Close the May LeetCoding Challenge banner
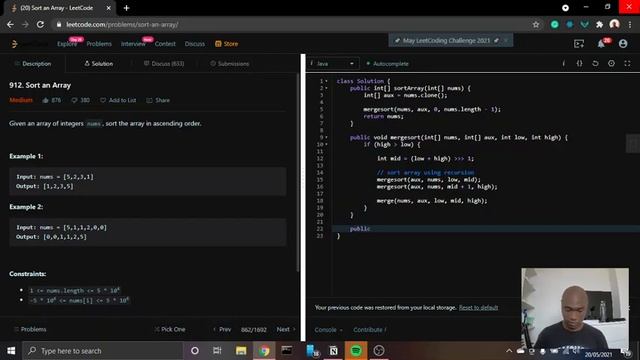640x360 pixels. [506, 40]
